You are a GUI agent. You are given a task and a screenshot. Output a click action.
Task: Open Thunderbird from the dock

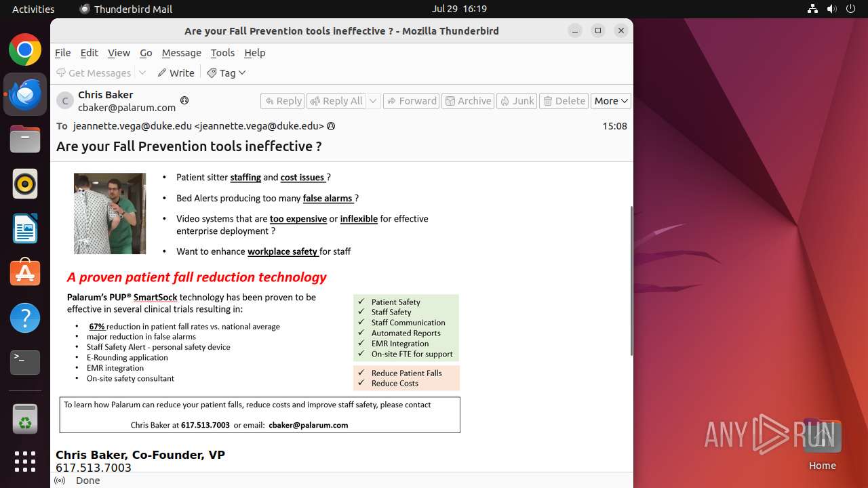pos(25,95)
